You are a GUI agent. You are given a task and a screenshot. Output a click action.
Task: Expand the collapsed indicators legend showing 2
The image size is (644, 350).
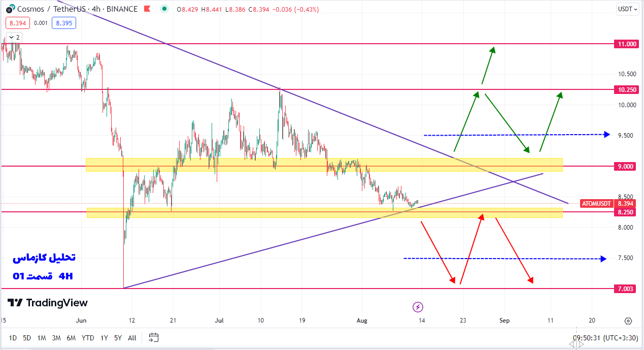[x=13, y=37]
